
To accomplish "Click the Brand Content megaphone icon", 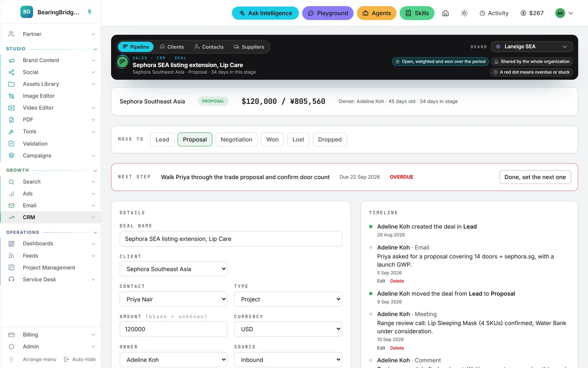I will 11,60.
